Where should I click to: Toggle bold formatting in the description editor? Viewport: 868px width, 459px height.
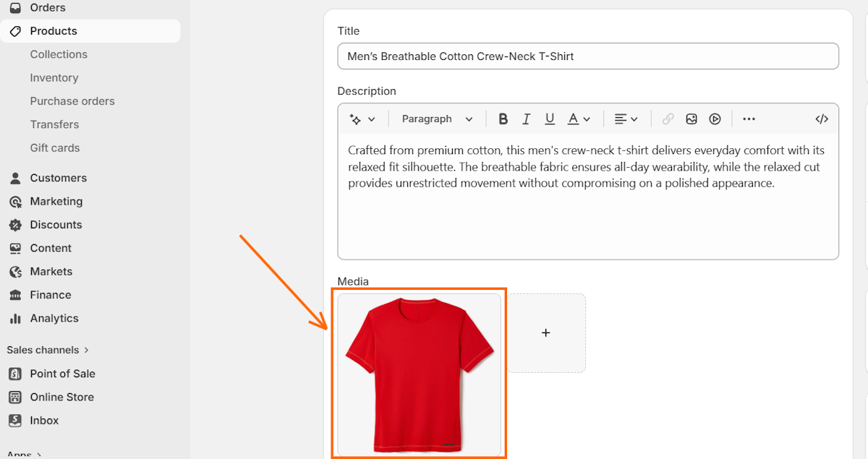tap(503, 119)
